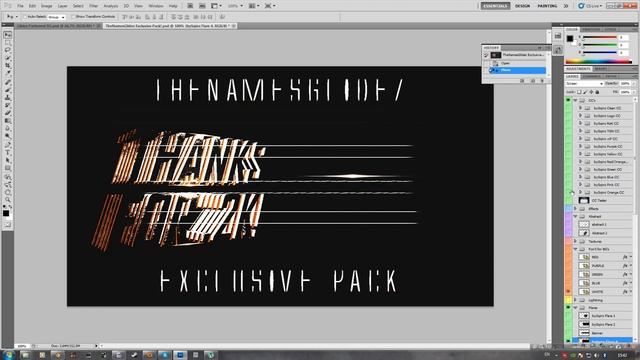Viewport: 640px width, 360px height.
Task: Select the Lasso tool
Action: coord(7,51)
